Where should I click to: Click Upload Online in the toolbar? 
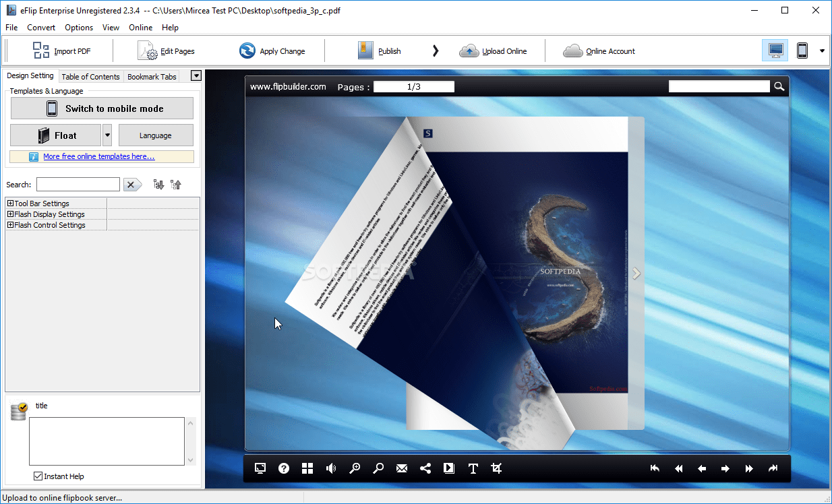[x=493, y=51]
